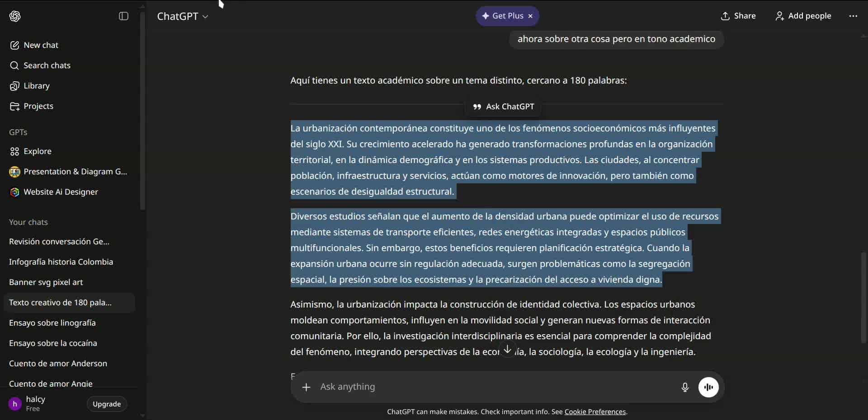Click Add people button

click(x=803, y=16)
